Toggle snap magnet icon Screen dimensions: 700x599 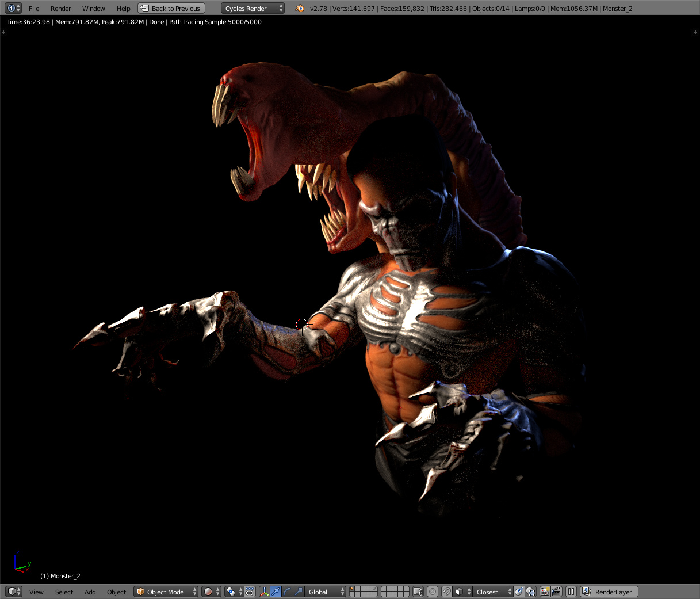pos(446,592)
